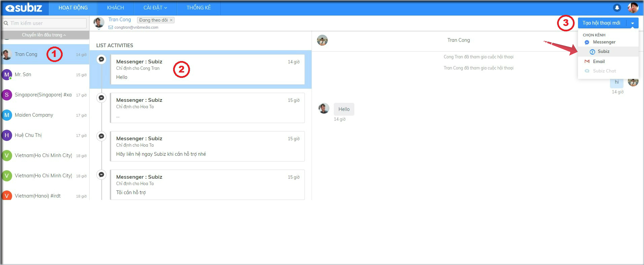Click Huệ Chu Thị's H avatar

[x=7, y=135]
